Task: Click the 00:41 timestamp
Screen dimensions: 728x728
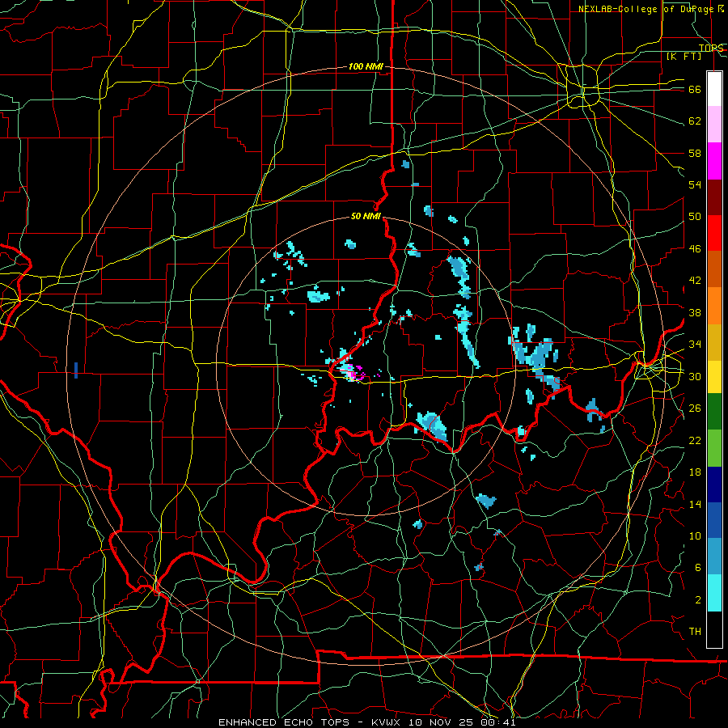Action: [500, 722]
